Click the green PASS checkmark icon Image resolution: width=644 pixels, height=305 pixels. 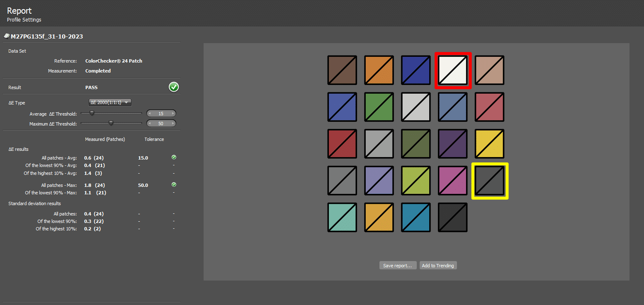pos(174,87)
